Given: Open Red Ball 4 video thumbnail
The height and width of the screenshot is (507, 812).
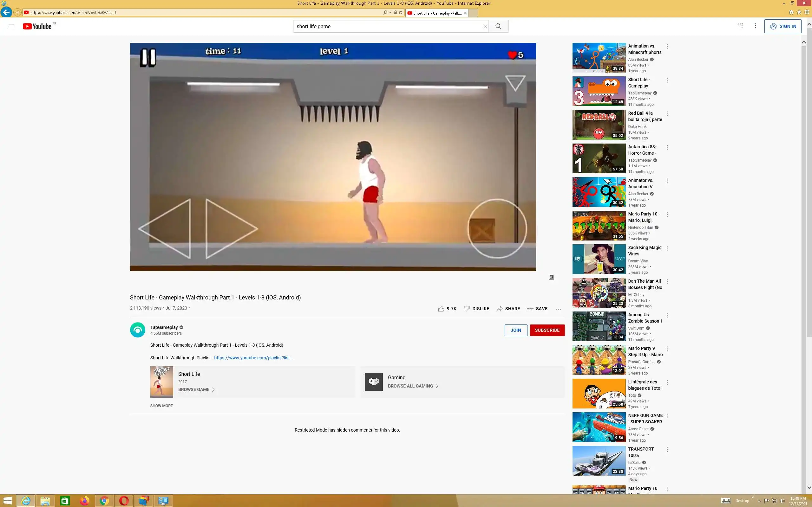Looking at the screenshot, I should tap(599, 125).
